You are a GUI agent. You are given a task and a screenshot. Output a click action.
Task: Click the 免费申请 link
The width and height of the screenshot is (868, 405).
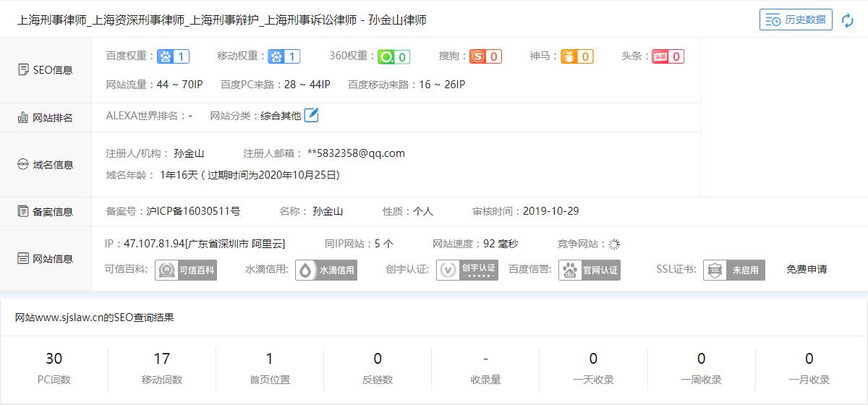(807, 269)
